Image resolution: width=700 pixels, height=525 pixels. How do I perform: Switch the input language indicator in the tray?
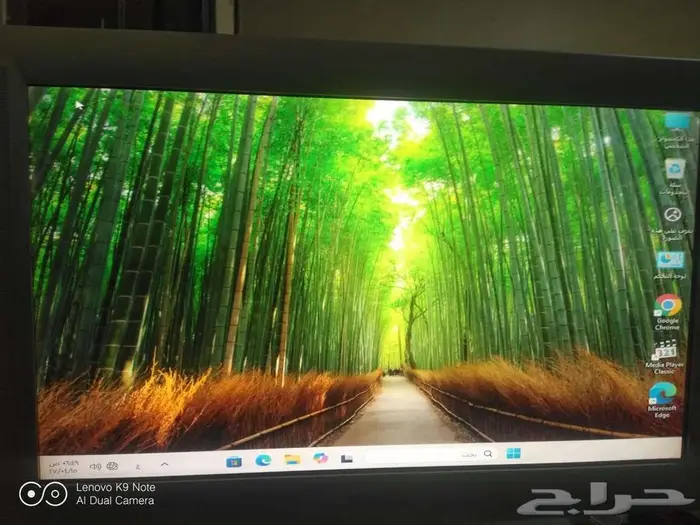coord(138,466)
